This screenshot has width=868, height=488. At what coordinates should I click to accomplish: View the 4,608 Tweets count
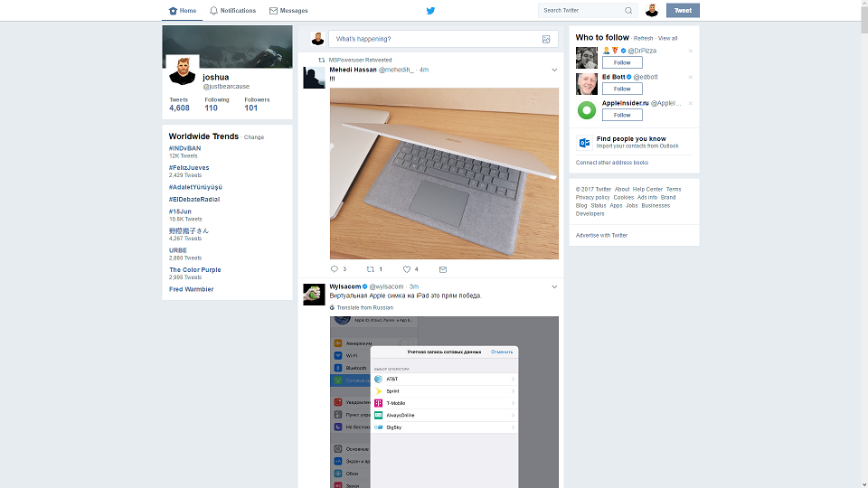point(179,104)
